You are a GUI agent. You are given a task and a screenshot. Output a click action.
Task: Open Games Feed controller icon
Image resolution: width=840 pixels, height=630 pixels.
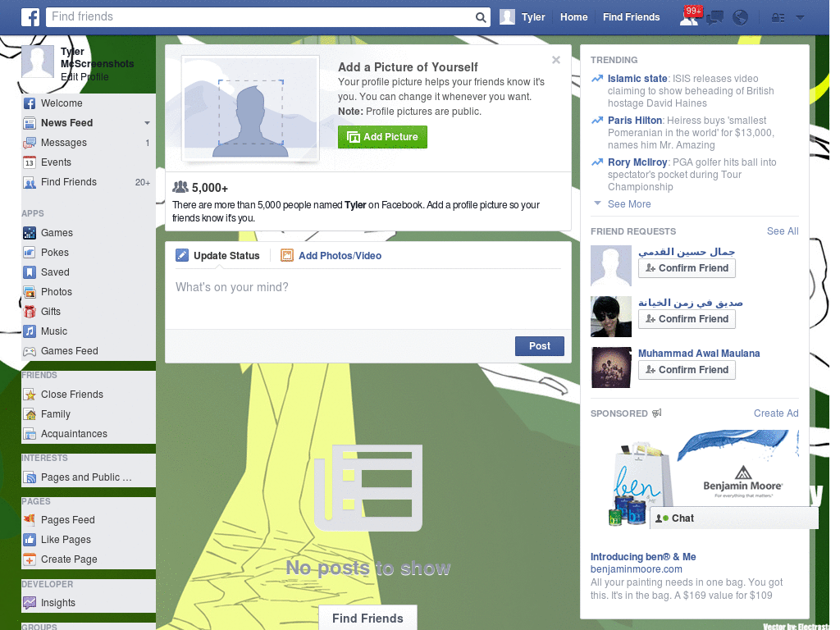(x=30, y=351)
